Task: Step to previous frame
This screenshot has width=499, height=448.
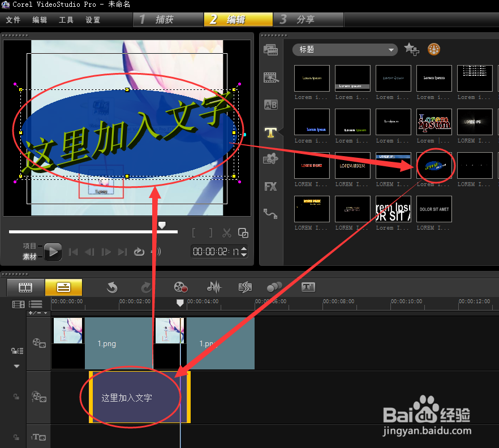Action: click(90, 252)
